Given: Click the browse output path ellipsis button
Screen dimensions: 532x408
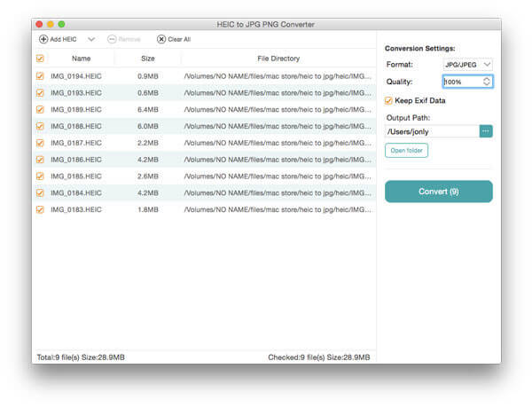Looking at the screenshot, I should (486, 131).
